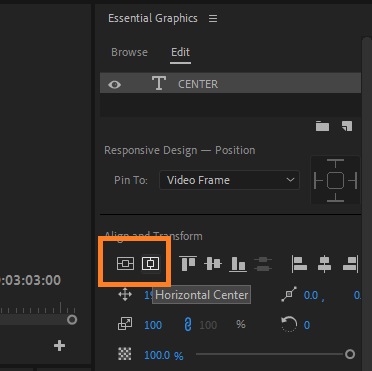Edit the rotation value 0
Viewport: 372px width, 371px height.
pos(307,325)
